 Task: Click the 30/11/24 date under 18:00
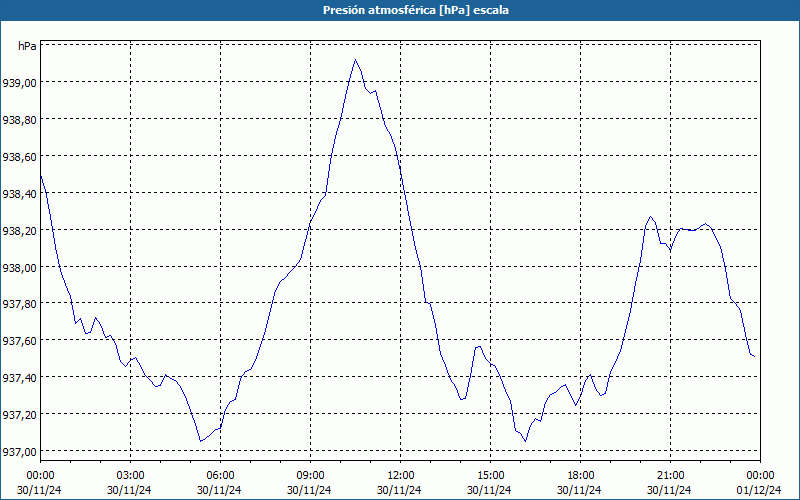[x=579, y=490]
